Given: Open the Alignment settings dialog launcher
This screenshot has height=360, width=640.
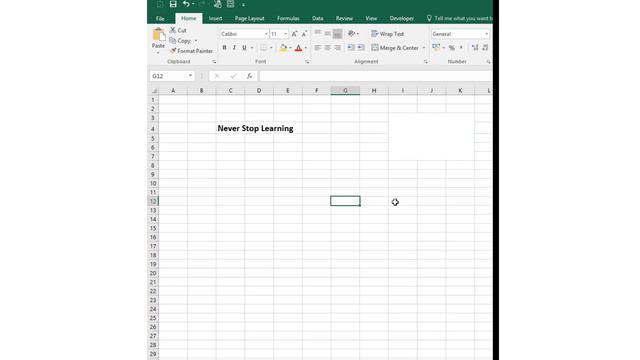Looking at the screenshot, I should [x=426, y=62].
